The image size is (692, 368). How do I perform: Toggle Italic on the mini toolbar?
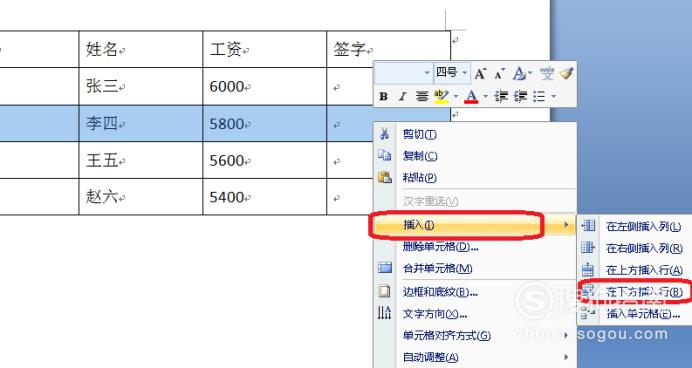click(x=402, y=96)
